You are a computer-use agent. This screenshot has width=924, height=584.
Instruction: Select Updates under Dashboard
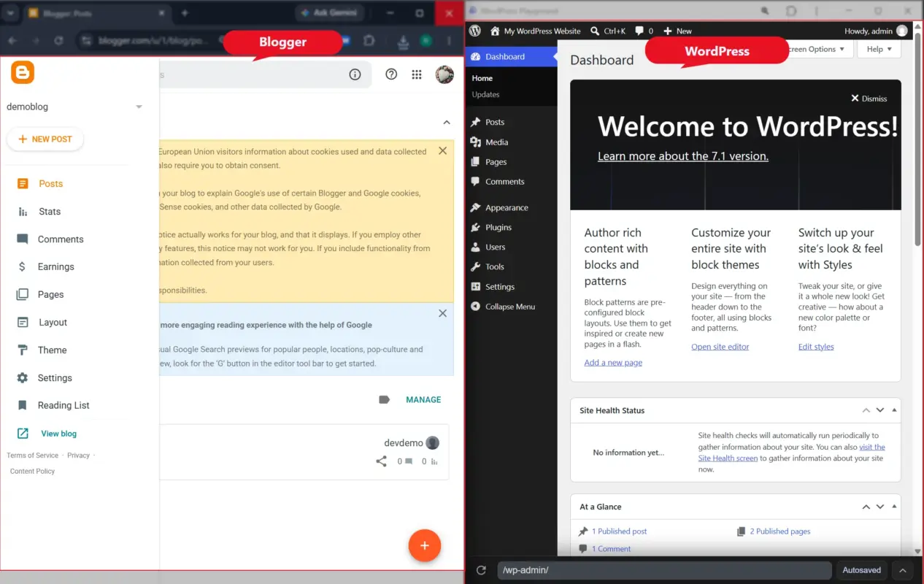(486, 95)
